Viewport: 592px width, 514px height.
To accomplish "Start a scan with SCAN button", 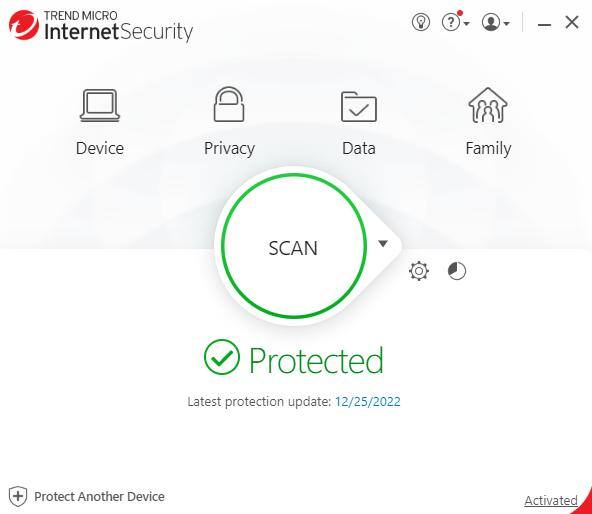I will coord(293,246).
